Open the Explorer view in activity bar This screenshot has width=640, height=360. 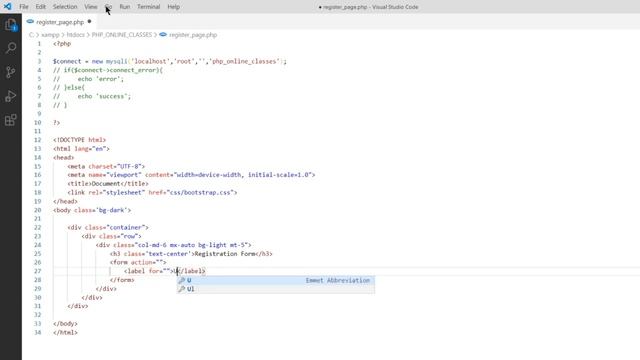[11, 24]
